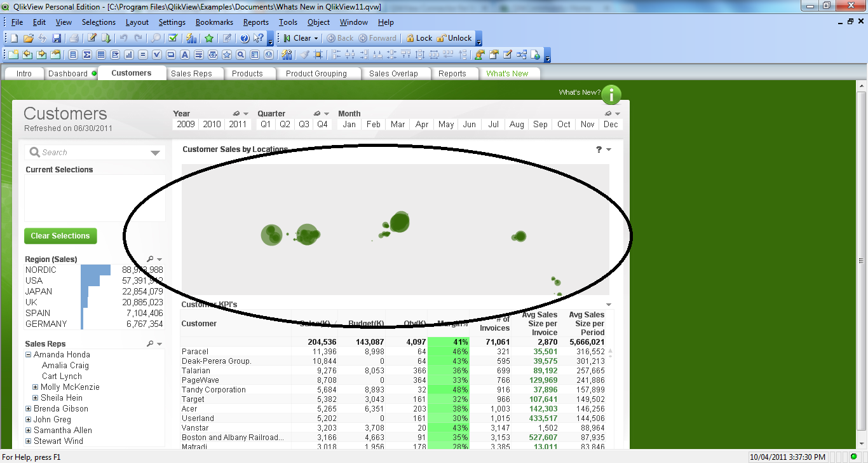868x463 pixels.
Task: Open Help Topics question mark icon
Action: [x=245, y=38]
